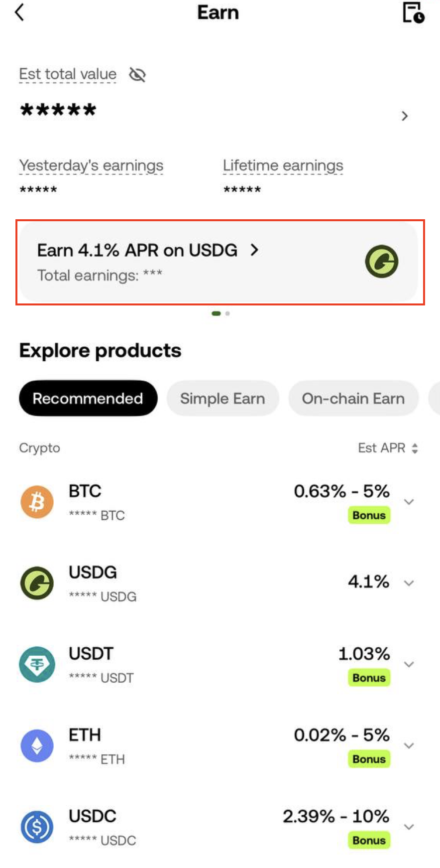Sort by Est APR
The height and width of the screenshot is (868, 440).
[x=388, y=448]
